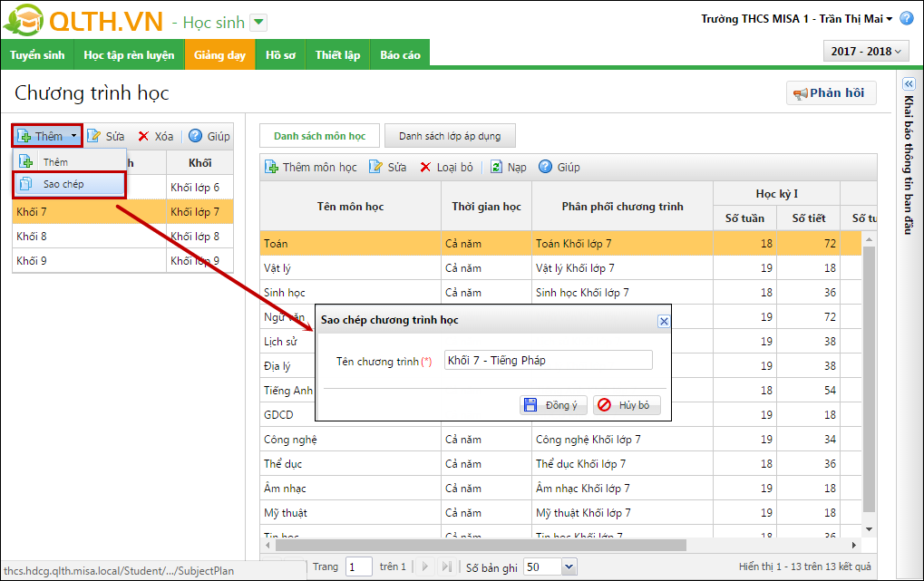Click the Tên chương trình input field
The image size is (924, 581).
point(548,361)
